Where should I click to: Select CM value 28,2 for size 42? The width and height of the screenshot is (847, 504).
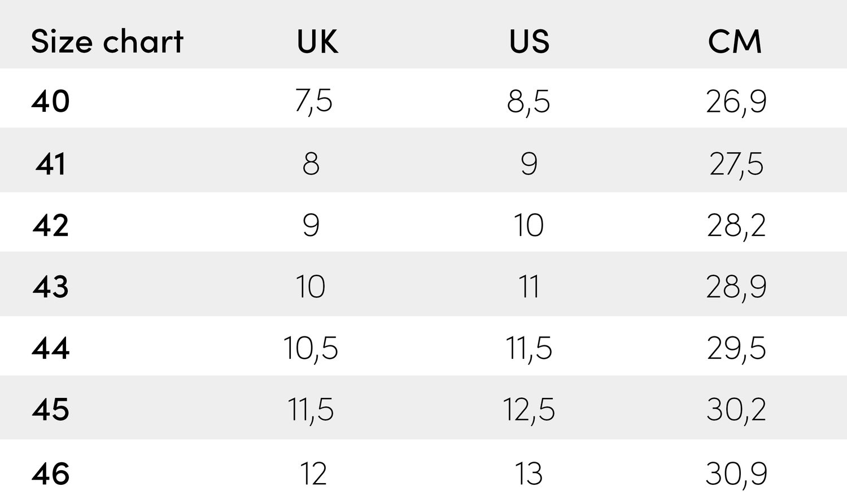point(736,225)
